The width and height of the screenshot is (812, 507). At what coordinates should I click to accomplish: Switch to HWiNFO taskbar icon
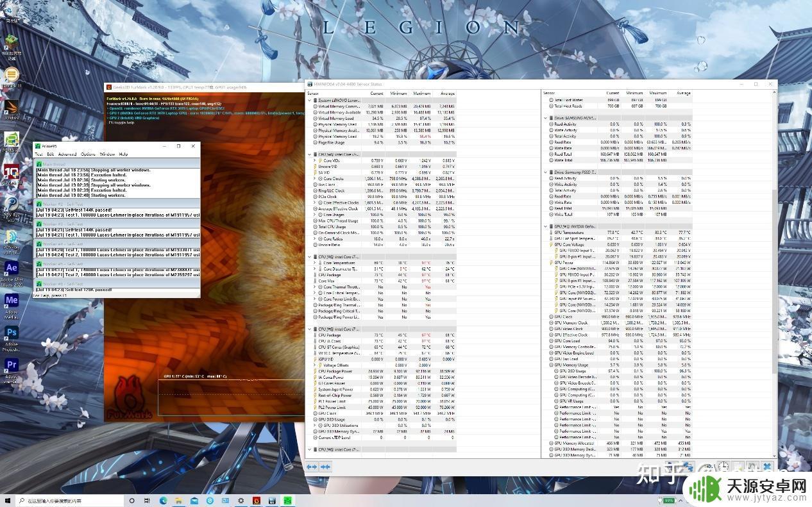coord(272,500)
